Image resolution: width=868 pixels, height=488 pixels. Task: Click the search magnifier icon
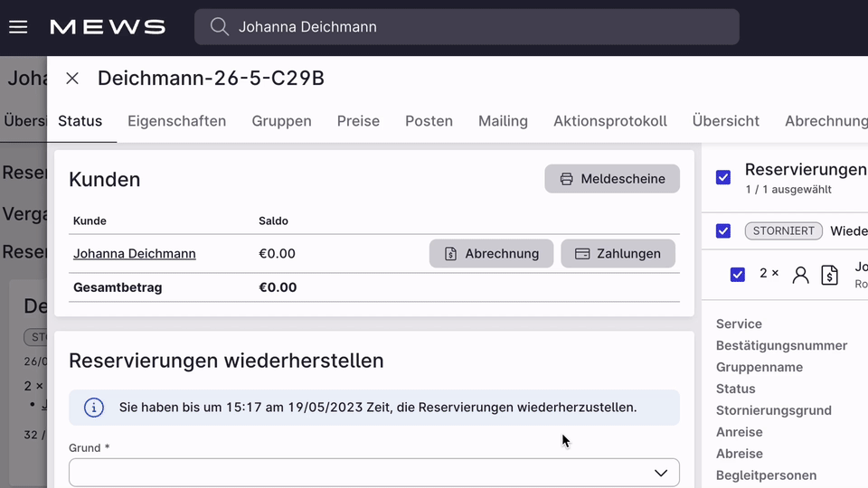pyautogui.click(x=219, y=26)
